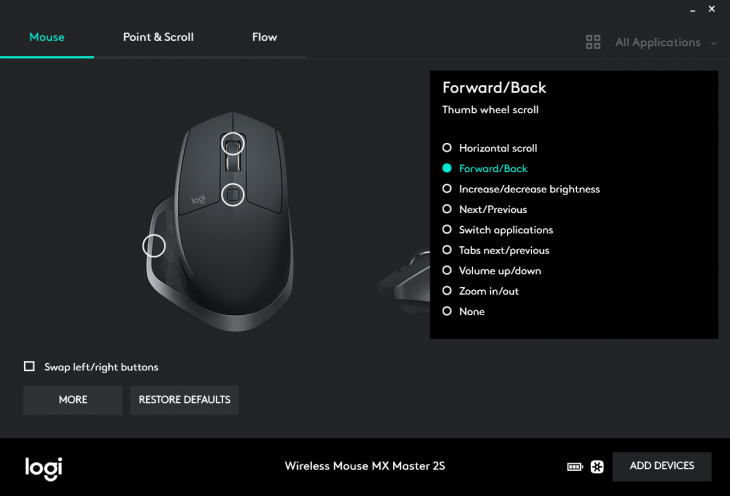This screenshot has height=496, width=730.
Task: Open the All Applications dropdown
Action: pyautogui.click(x=658, y=42)
